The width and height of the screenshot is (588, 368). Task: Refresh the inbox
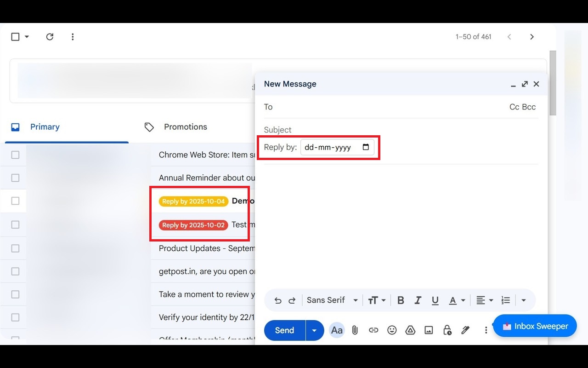coord(50,36)
